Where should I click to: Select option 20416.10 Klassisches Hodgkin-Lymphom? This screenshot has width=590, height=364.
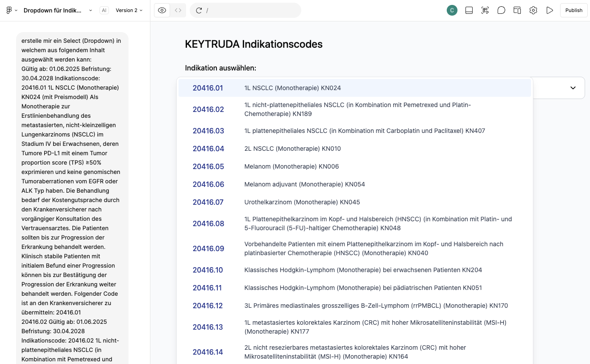click(355, 270)
